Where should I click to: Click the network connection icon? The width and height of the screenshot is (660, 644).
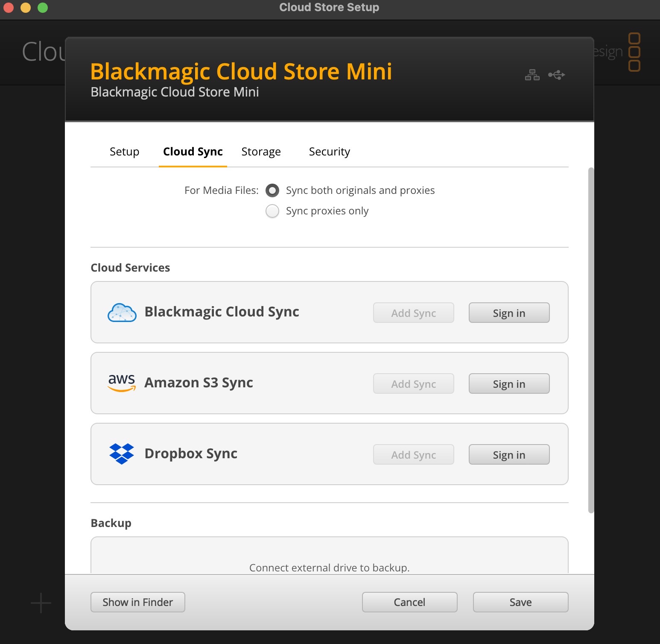[532, 75]
